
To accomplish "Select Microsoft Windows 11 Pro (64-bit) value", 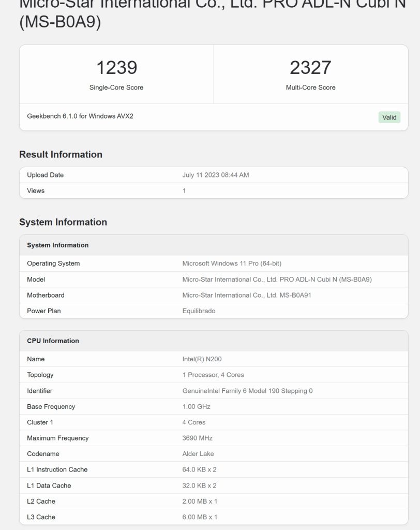I will pos(232,263).
